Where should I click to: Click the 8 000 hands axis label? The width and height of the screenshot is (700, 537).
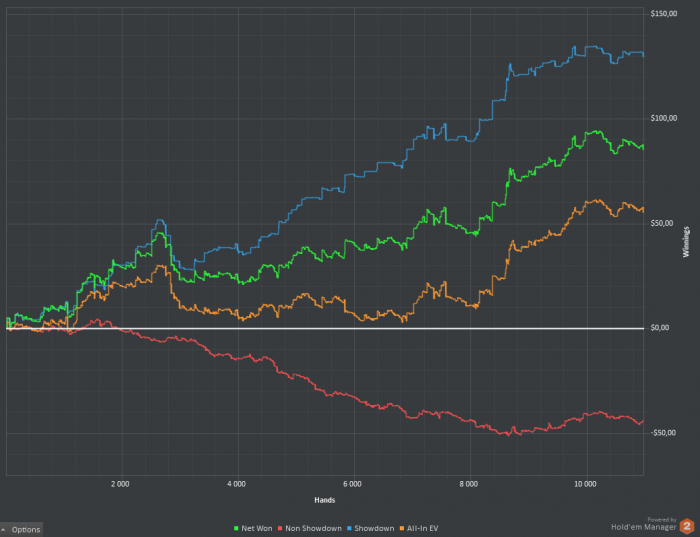[x=468, y=484]
